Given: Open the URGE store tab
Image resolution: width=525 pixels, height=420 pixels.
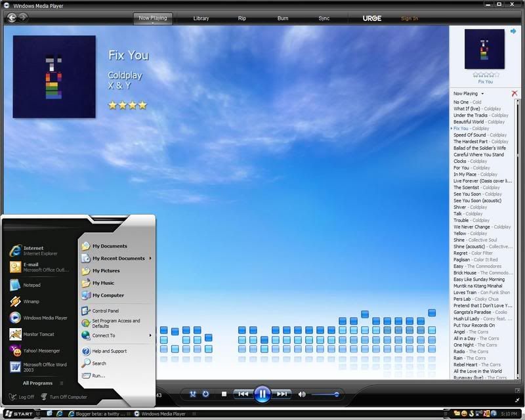Looking at the screenshot, I should (372, 18).
